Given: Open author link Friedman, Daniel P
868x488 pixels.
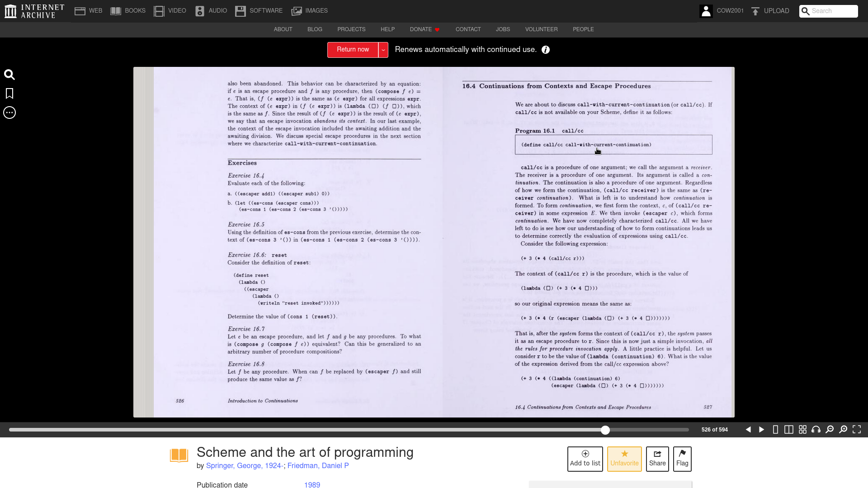Looking at the screenshot, I should pos(318,466).
